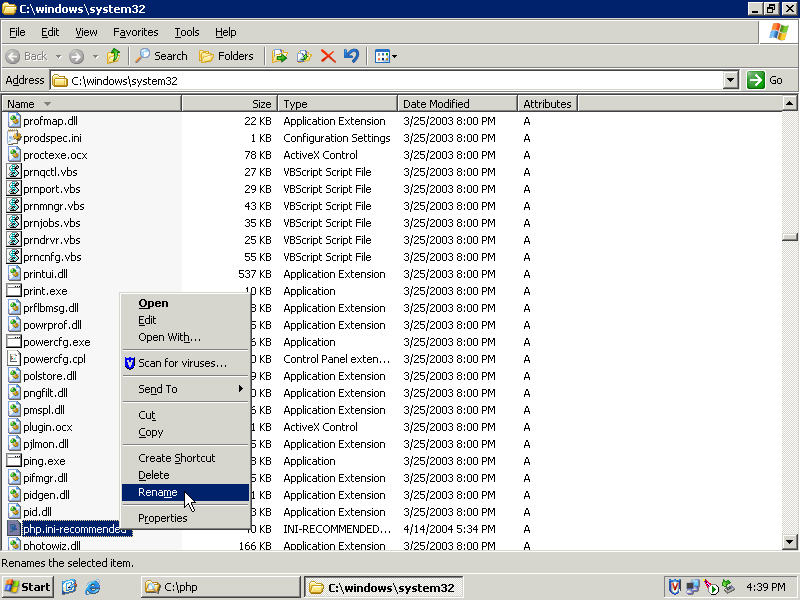
Task: Select Properties from the context menu
Action: [163, 518]
